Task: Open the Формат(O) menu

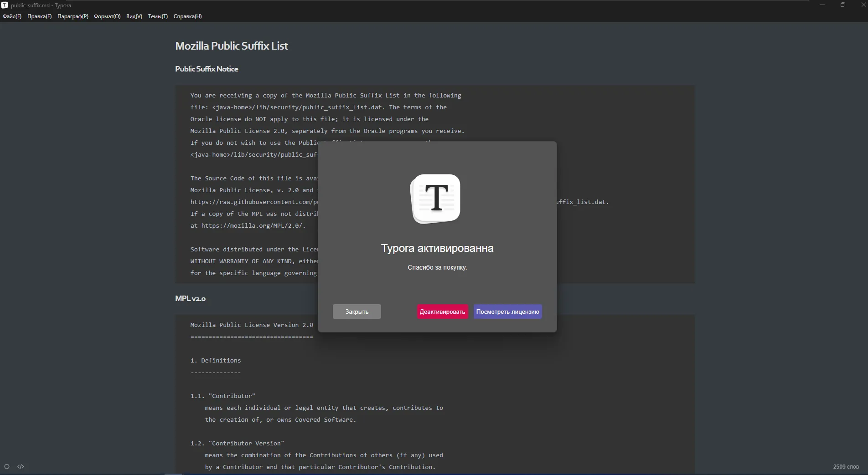Action: (107, 16)
